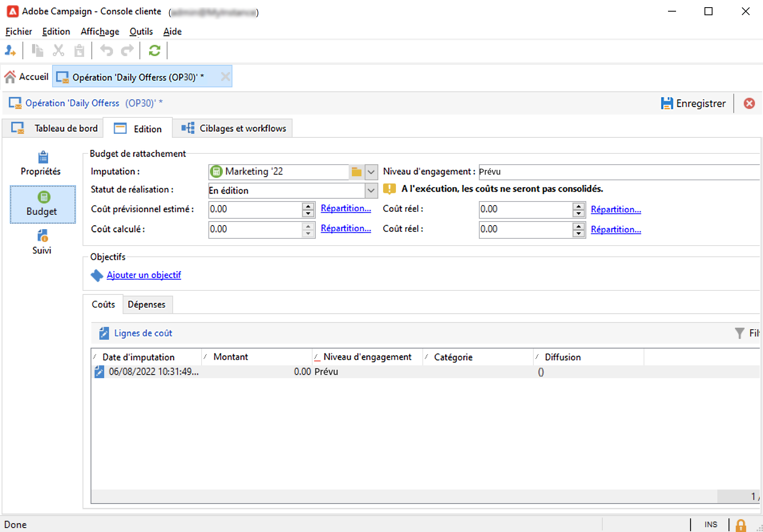
Task: Click the Lignes de coût link
Action: point(143,333)
